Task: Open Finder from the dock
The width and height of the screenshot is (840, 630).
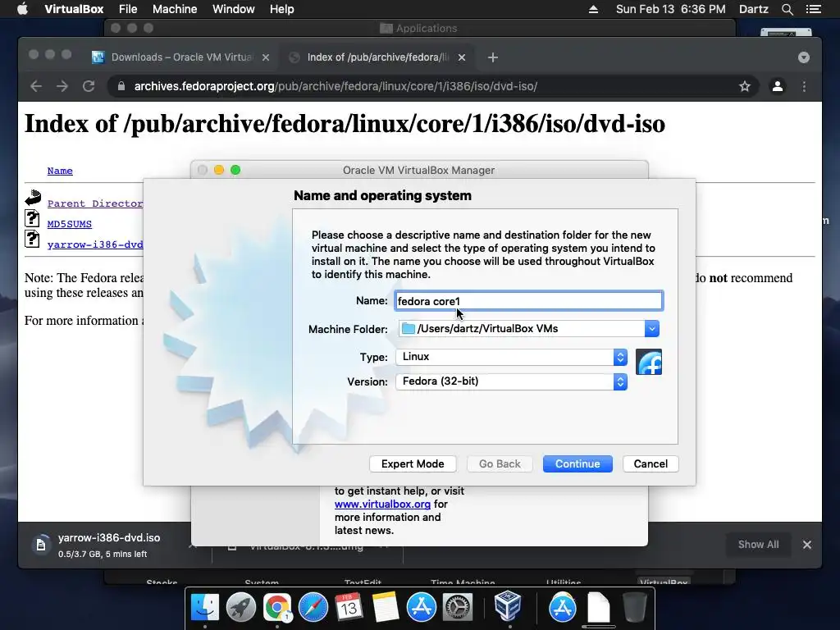Action: pos(205,607)
